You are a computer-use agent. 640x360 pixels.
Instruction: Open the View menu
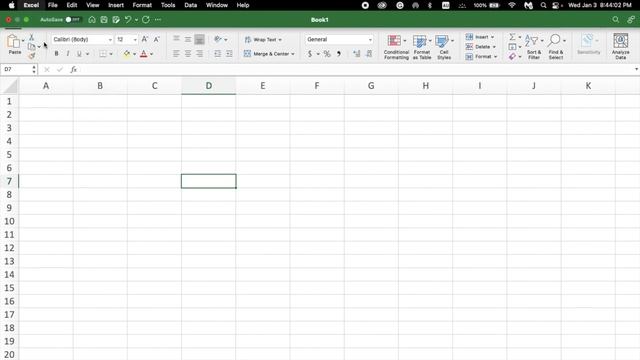(93, 5)
